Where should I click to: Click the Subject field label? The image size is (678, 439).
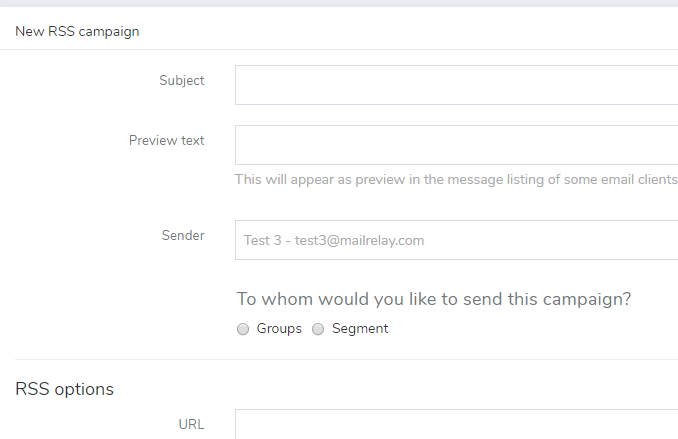tap(182, 81)
